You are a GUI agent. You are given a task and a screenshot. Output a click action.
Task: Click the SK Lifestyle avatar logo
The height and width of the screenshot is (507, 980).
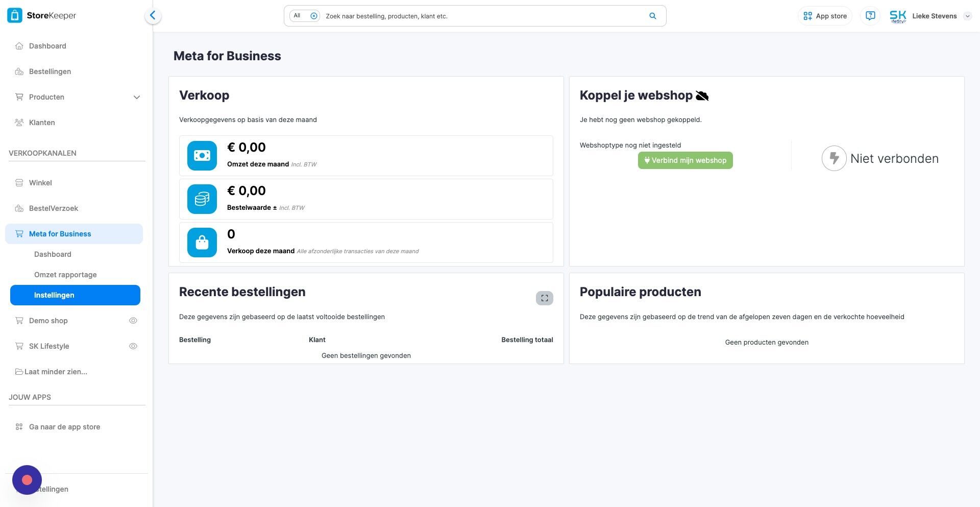pos(898,16)
